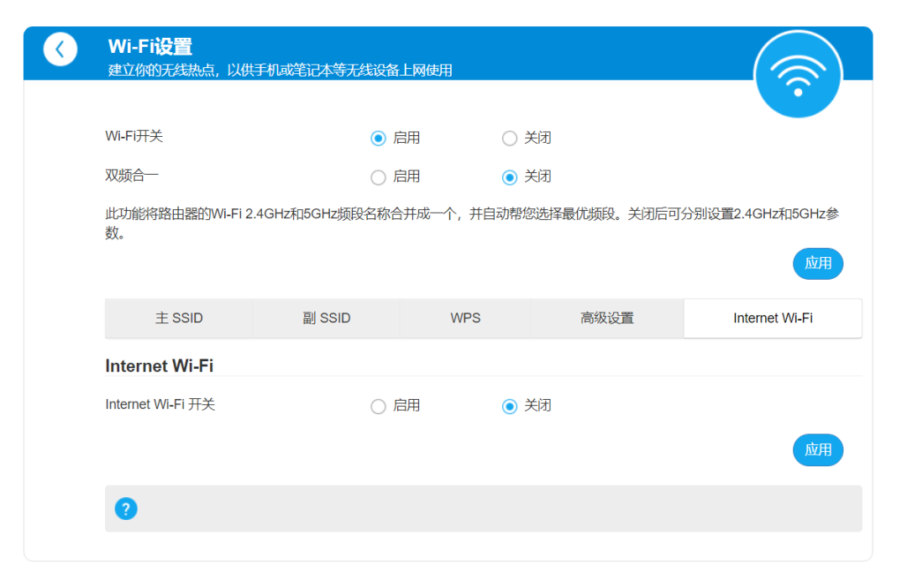Disable the 双频合一 feature
Viewport: 907px width, 588px height.
point(509,176)
